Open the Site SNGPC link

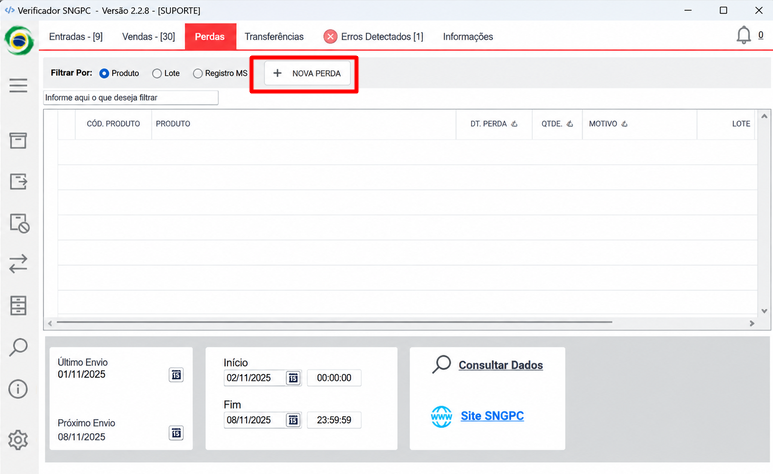(x=492, y=416)
